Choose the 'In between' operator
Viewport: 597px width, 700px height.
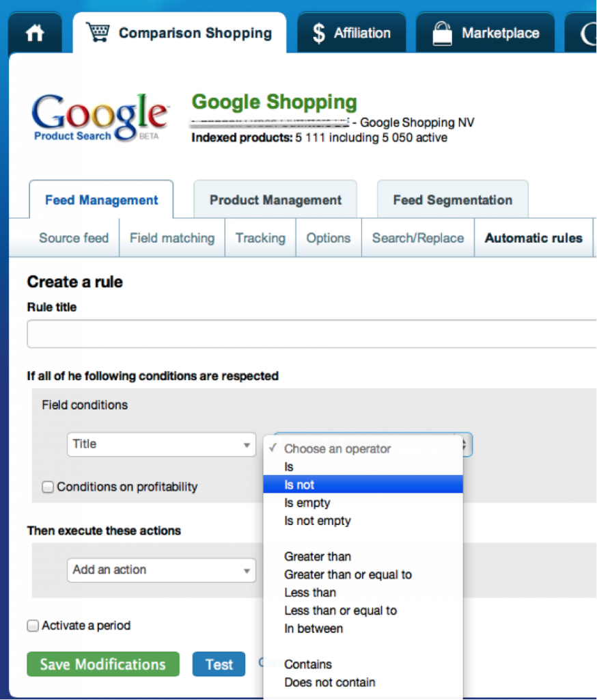[363, 629]
